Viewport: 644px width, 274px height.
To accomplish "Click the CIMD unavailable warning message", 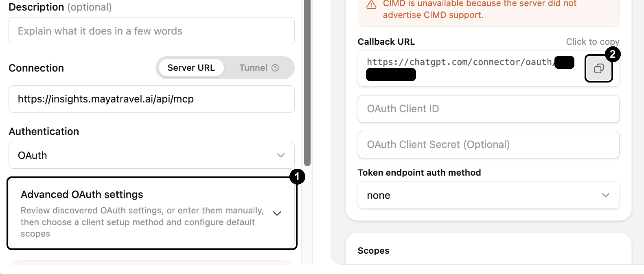I will tap(480, 9).
